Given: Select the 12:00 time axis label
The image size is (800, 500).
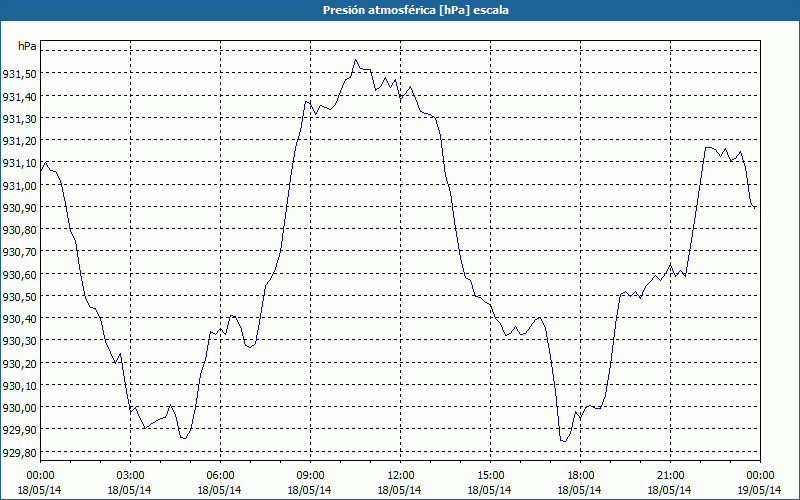Looking at the screenshot, I should click(x=400, y=475).
